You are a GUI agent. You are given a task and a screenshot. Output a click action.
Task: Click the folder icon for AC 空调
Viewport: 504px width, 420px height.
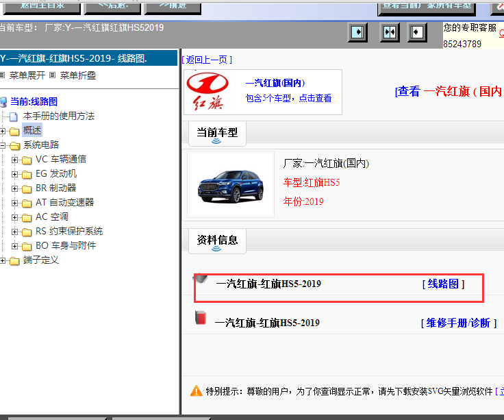[27, 218]
